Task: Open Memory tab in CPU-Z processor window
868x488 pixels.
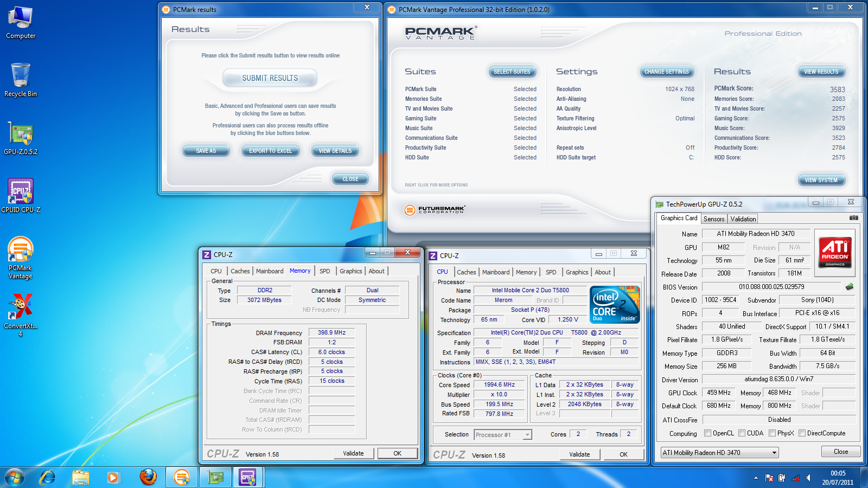Action: (x=526, y=272)
